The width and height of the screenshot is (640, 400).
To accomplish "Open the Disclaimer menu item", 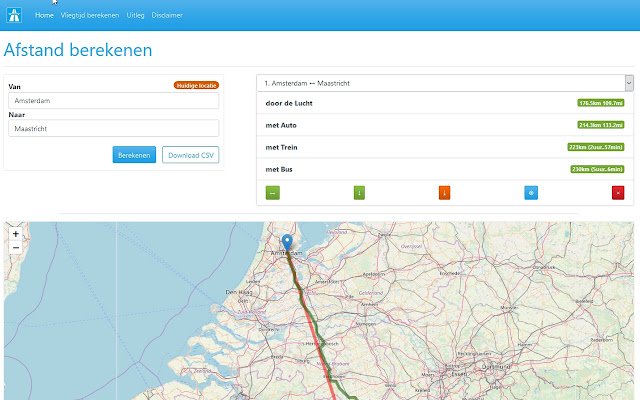I will [167, 15].
